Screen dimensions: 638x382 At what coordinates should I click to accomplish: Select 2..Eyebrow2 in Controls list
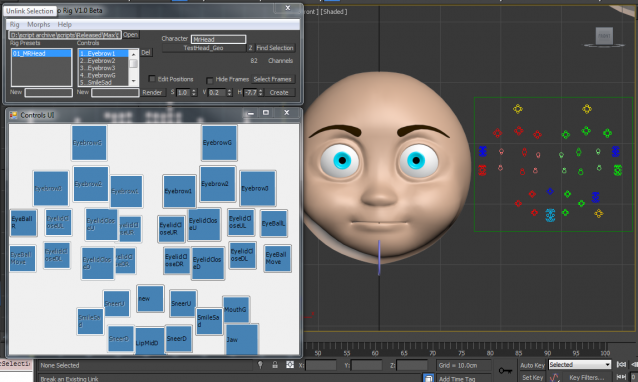pyautogui.click(x=104, y=61)
